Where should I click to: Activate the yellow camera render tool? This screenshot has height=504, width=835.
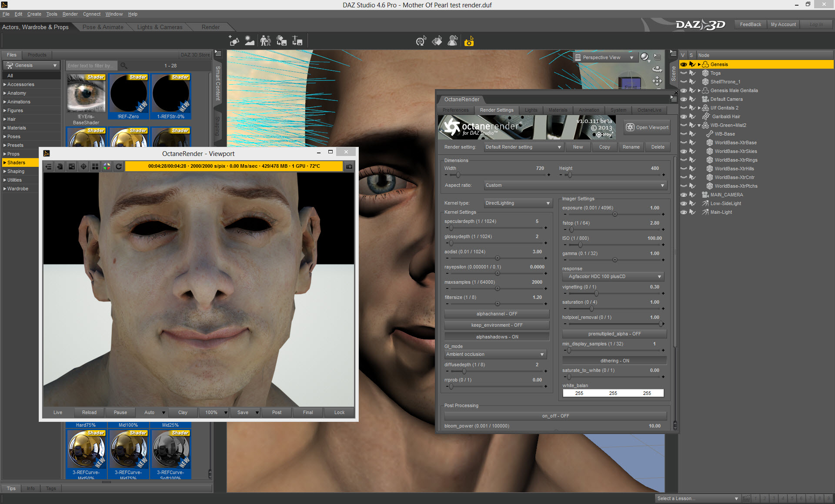[469, 41]
